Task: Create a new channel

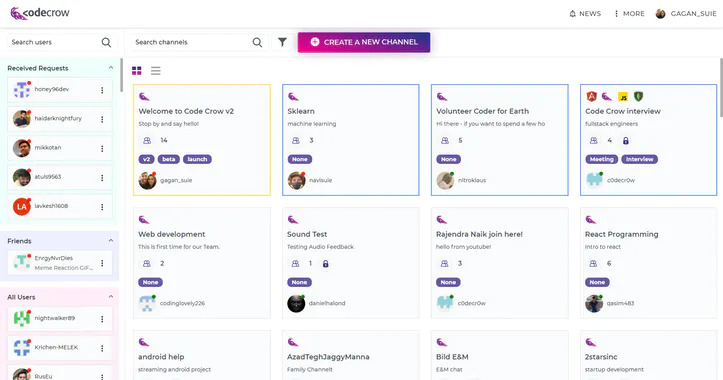Action: 364,42
